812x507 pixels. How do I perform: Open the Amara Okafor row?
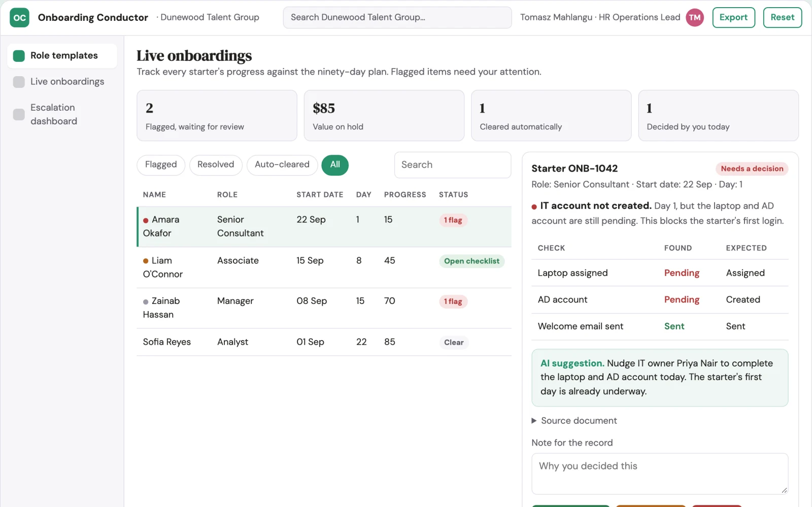click(x=324, y=226)
